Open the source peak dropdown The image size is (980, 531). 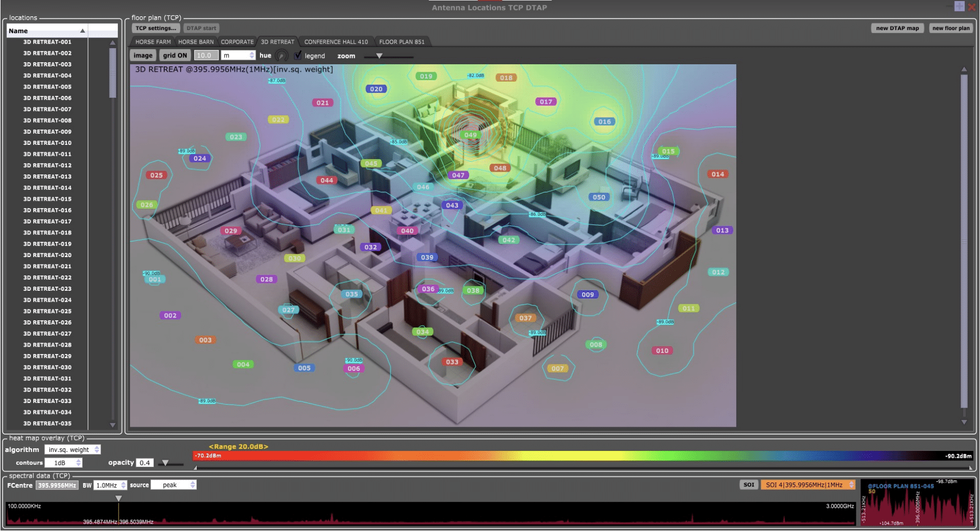coord(173,485)
